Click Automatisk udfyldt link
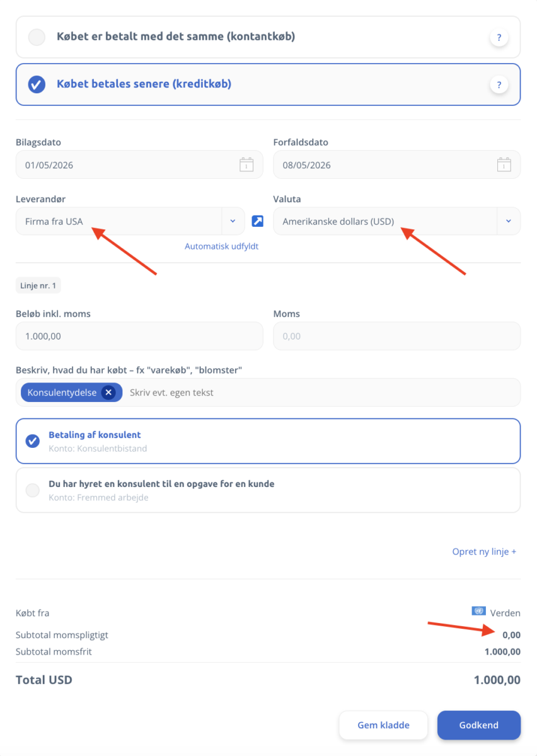This screenshot has height=756, width=537. click(221, 246)
